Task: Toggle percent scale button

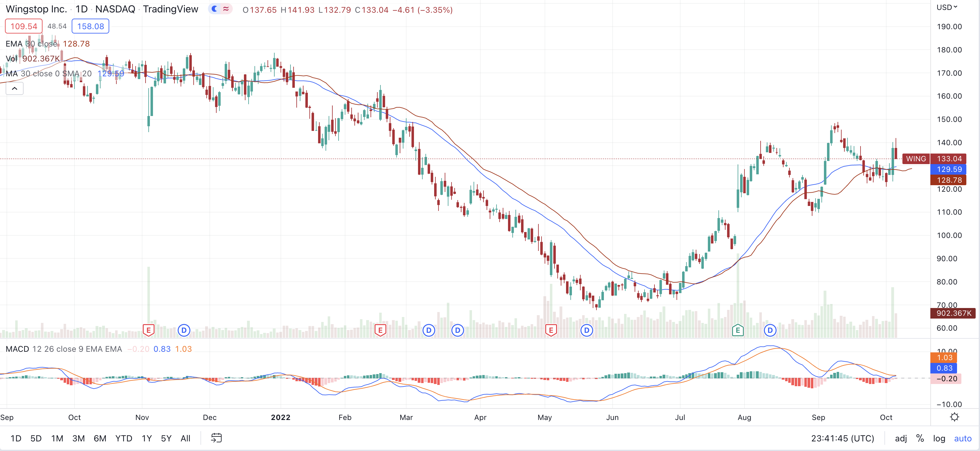Action: point(920,439)
